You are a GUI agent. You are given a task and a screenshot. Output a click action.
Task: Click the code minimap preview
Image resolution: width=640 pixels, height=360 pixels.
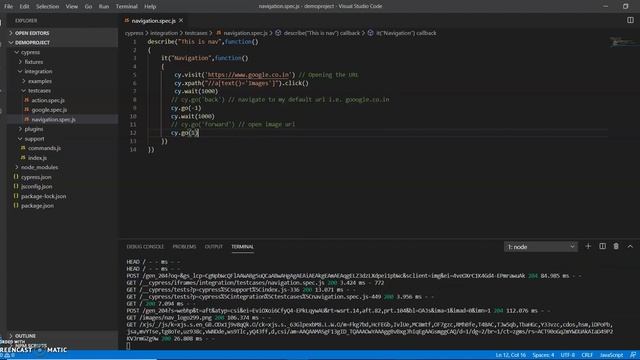pos(624,42)
